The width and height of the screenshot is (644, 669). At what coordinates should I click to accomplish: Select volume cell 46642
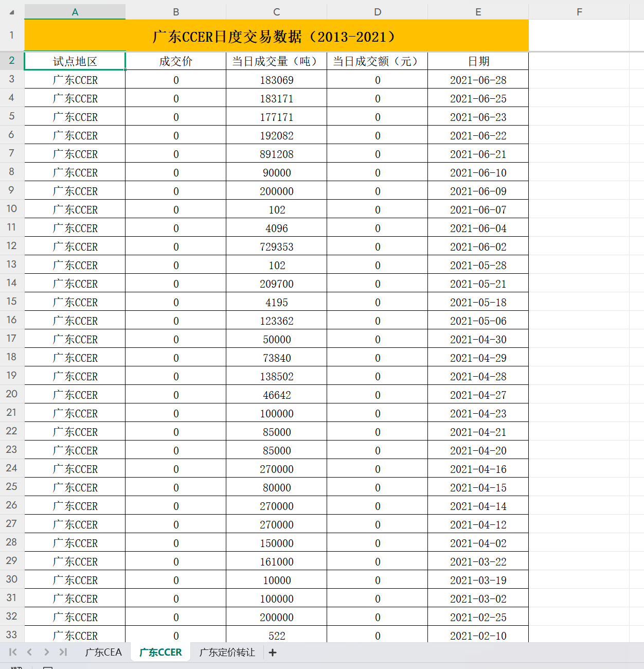[277, 395]
